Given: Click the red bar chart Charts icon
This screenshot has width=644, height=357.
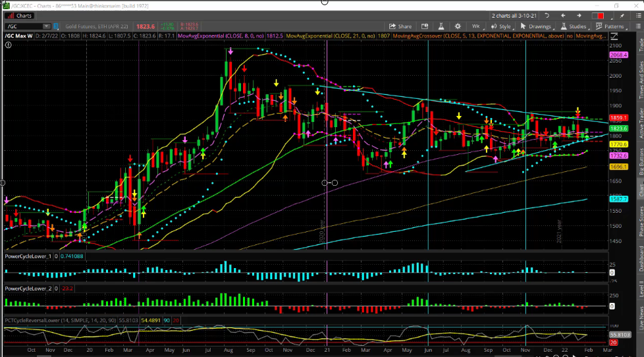Looking at the screenshot, I should (11, 16).
